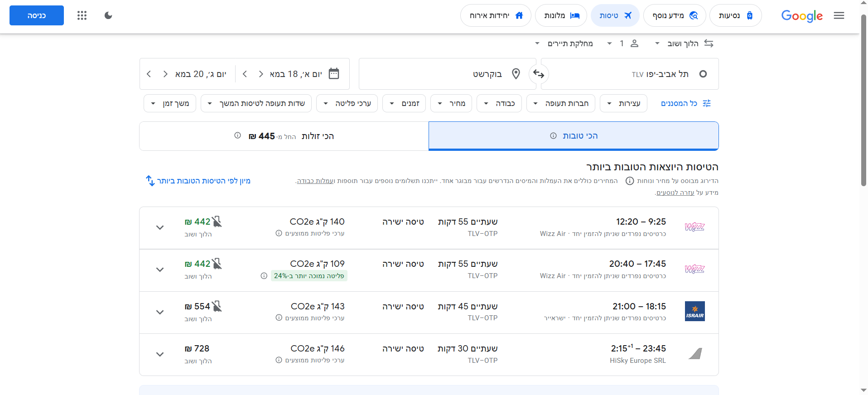Open the calendar date picker icon

[334, 74]
